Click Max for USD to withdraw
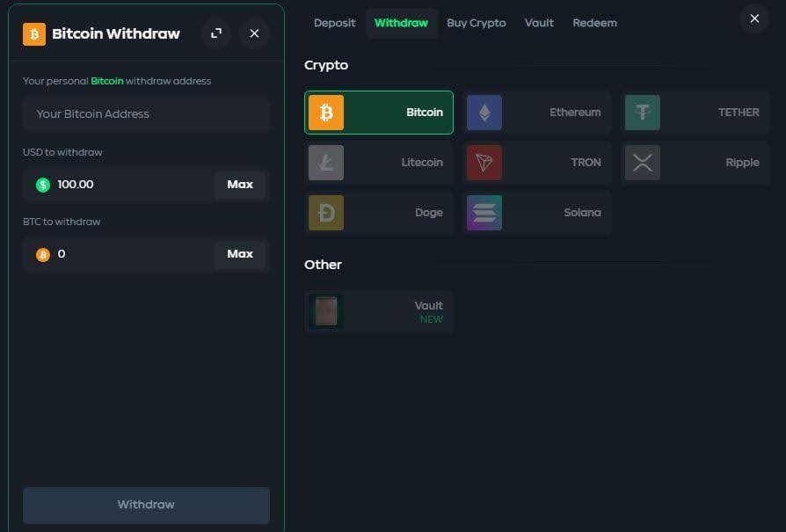This screenshot has height=532, width=786. tap(240, 185)
